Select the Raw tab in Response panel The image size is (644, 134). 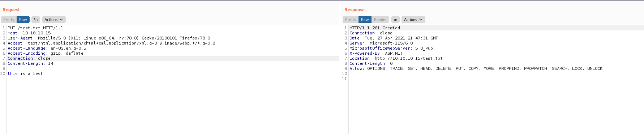365,20
